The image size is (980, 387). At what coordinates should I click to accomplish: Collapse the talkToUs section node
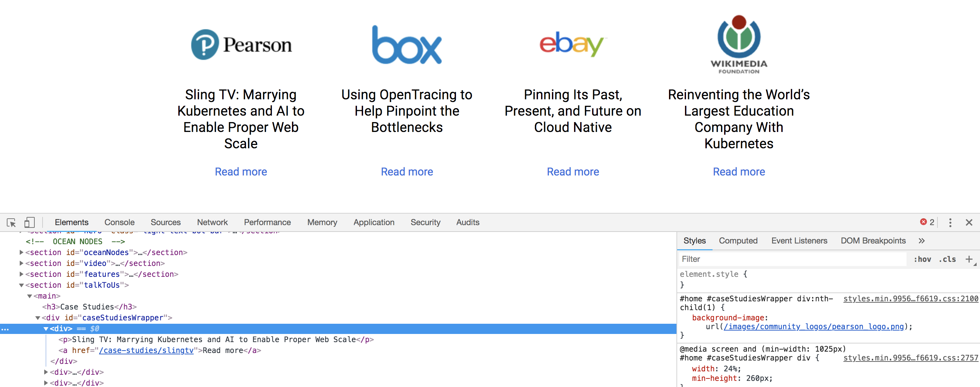coord(21,285)
